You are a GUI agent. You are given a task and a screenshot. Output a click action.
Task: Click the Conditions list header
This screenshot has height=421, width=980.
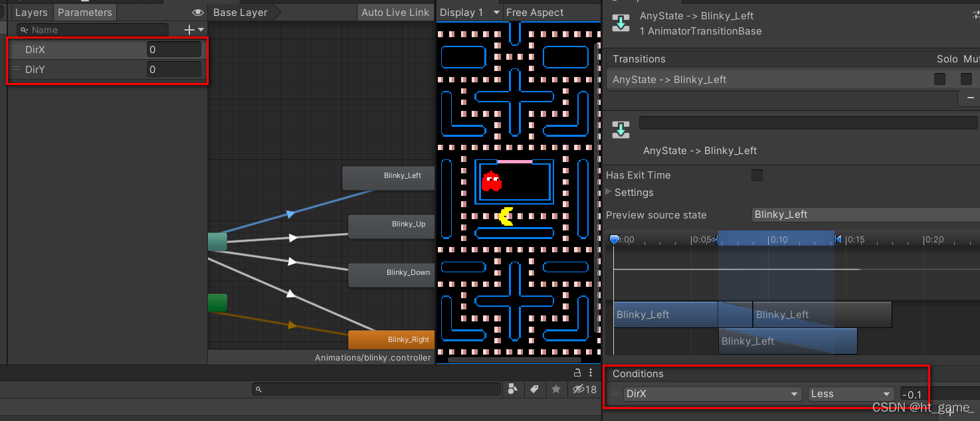[638, 374]
